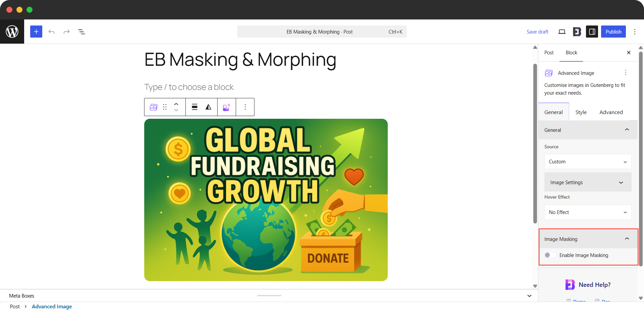Open the Hover Effect dropdown

(588, 212)
